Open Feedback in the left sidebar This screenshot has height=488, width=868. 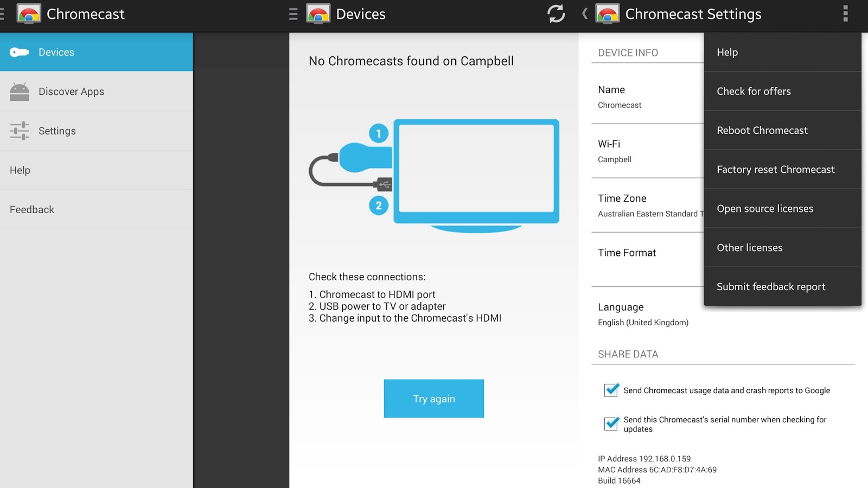coord(97,209)
